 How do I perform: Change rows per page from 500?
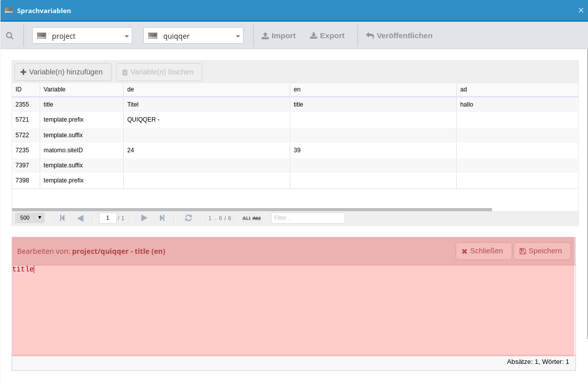coord(30,218)
